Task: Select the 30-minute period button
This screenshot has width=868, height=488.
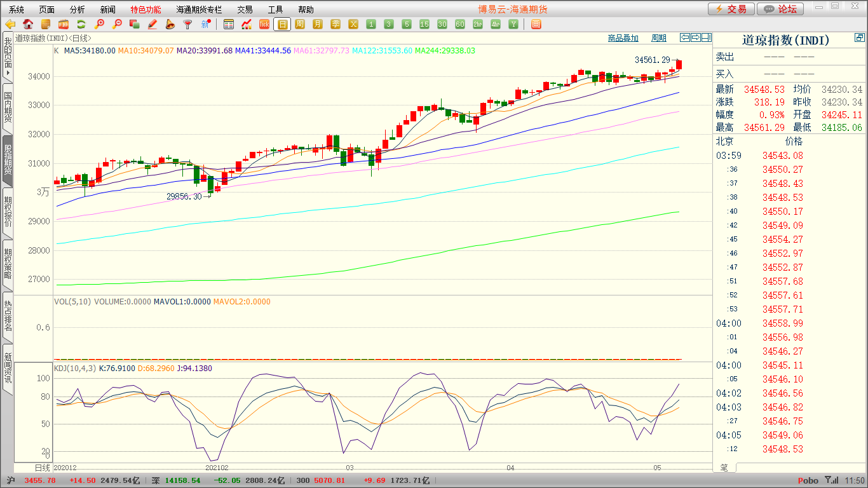Action: [x=442, y=24]
